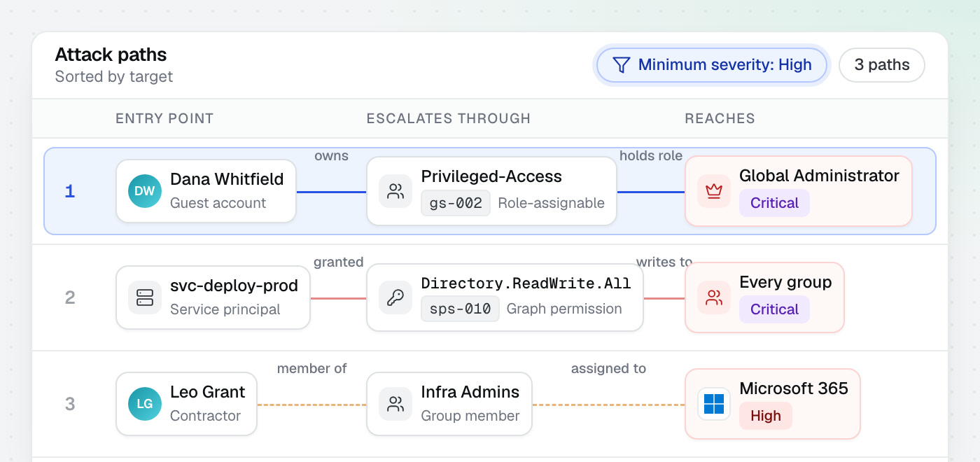Click the Microsoft 365 title text
Screen dimensions: 980x462
pyautogui.click(x=794, y=388)
